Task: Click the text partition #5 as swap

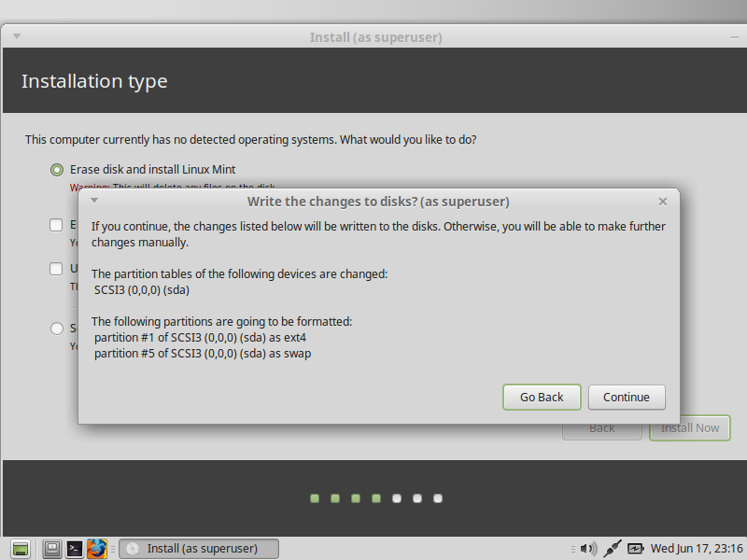Action: coord(203,354)
